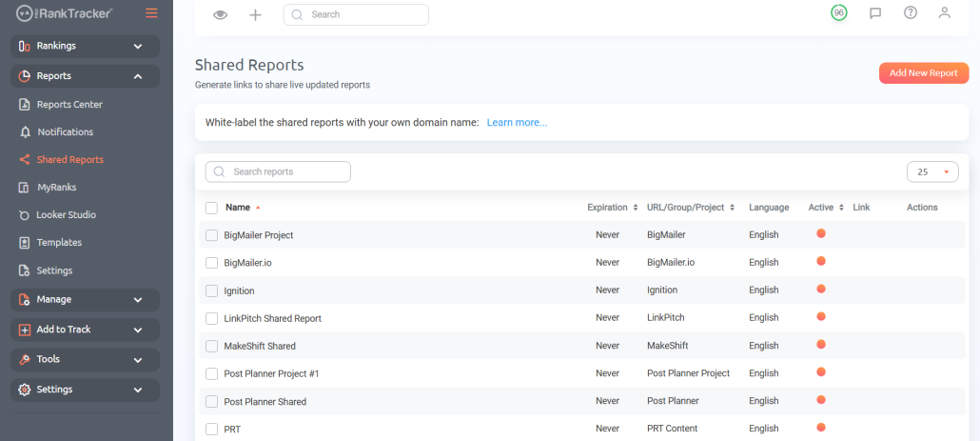Expand the Rankings menu chevron
This screenshot has height=441, width=980.
pyautogui.click(x=138, y=47)
